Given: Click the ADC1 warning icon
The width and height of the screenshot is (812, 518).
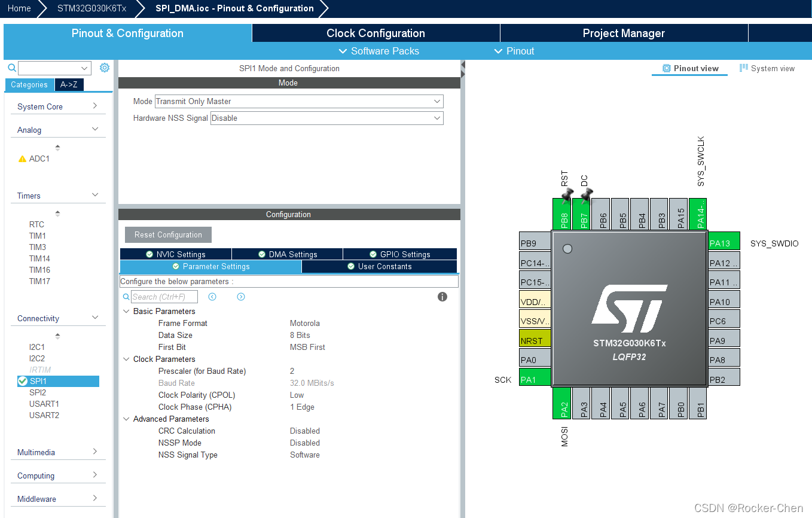Looking at the screenshot, I should tap(23, 159).
